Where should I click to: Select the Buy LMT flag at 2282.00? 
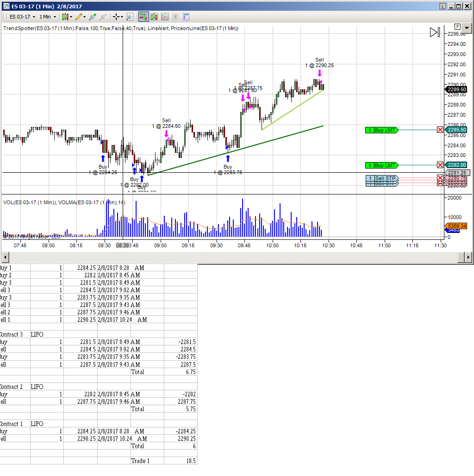coord(382,165)
